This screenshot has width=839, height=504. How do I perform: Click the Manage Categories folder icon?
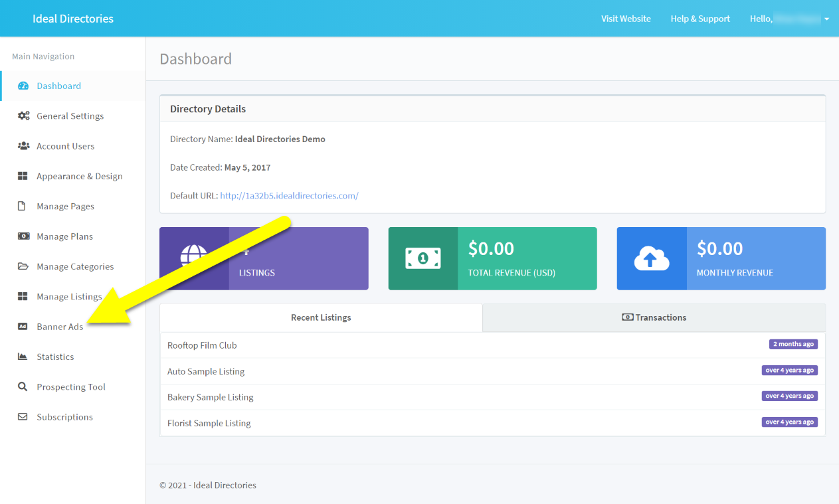point(23,266)
